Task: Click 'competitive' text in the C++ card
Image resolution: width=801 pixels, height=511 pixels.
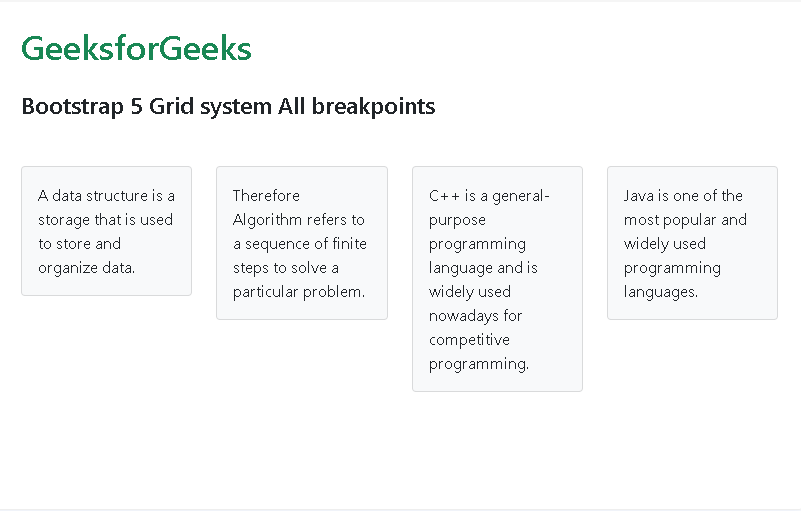Action: point(469,340)
